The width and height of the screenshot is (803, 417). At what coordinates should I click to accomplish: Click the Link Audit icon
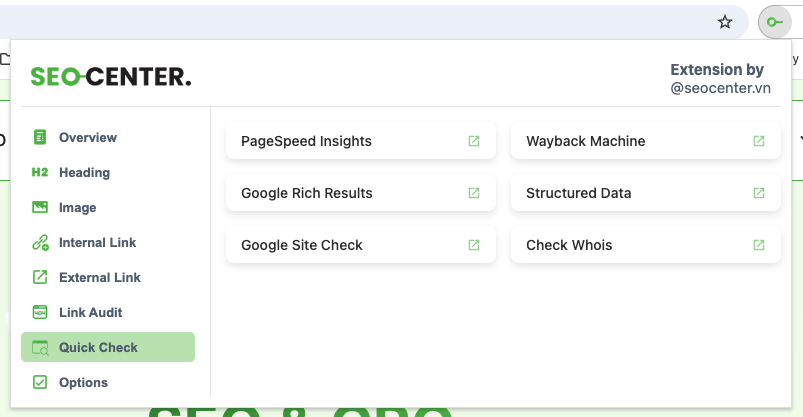click(40, 312)
